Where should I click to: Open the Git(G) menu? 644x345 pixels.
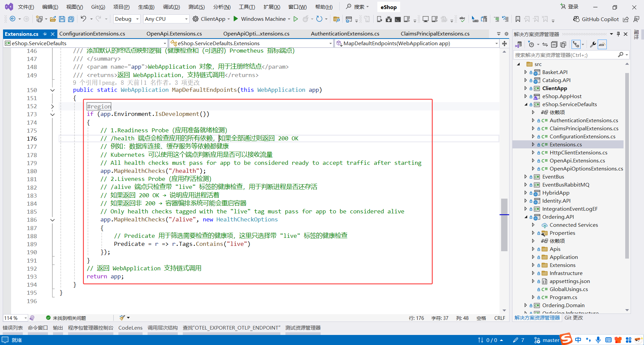click(x=98, y=7)
